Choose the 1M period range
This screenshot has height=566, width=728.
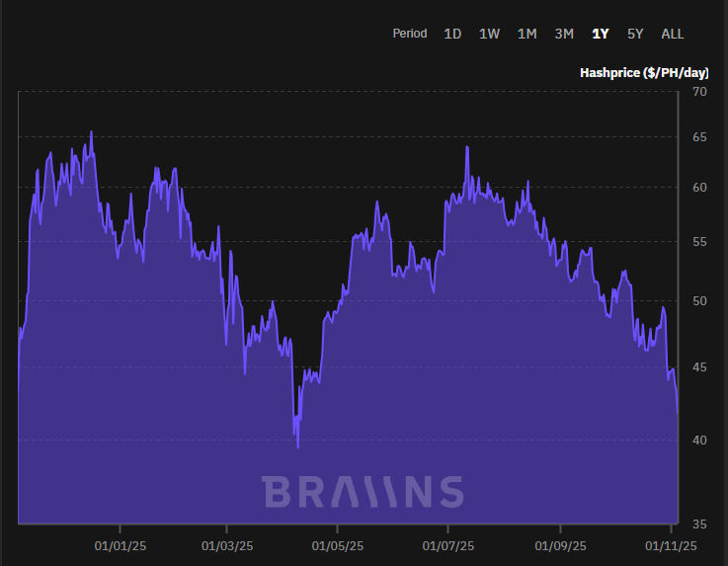tap(526, 34)
